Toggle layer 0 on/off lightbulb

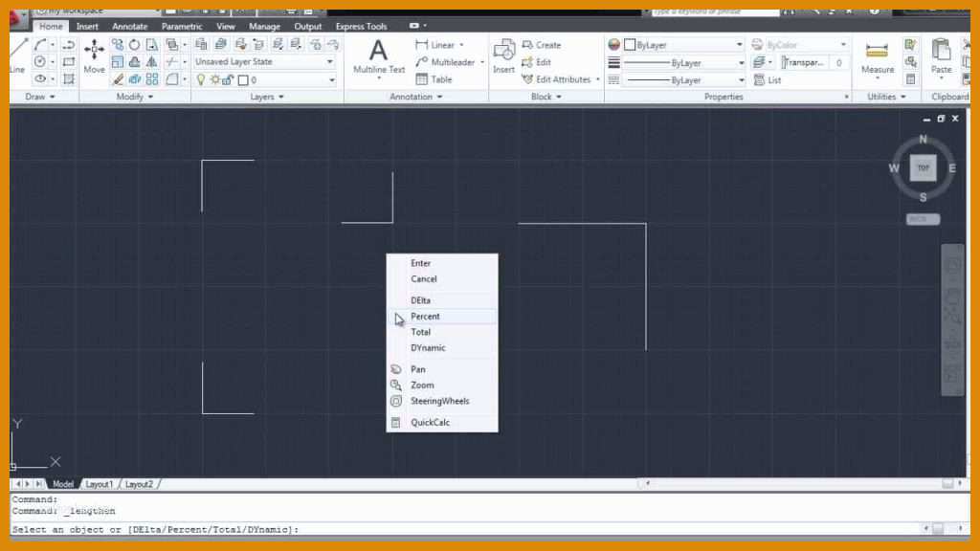pyautogui.click(x=201, y=80)
